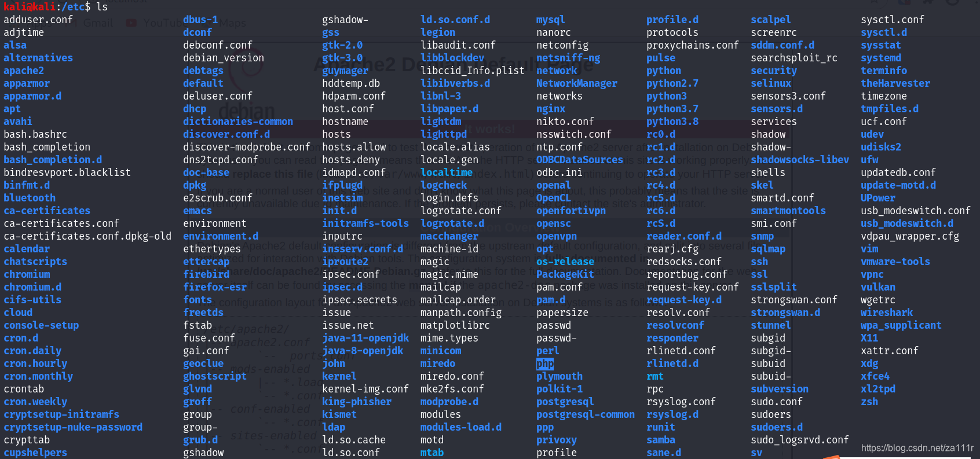Click the postgresql directory name

pos(565,402)
